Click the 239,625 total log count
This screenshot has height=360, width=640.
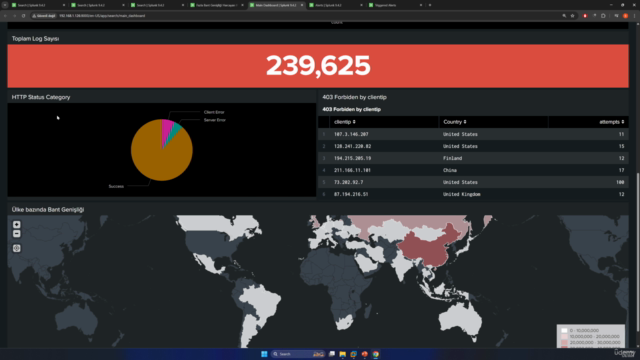318,66
